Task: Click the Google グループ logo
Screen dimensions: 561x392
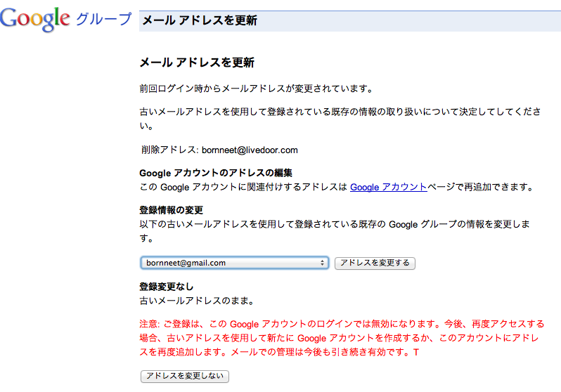Action: [66, 19]
